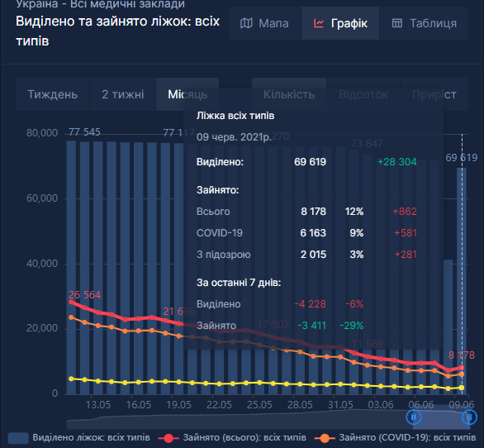
Task: Click the orange marker for Зайнято (COVID-19) legend
Action: 325,438
